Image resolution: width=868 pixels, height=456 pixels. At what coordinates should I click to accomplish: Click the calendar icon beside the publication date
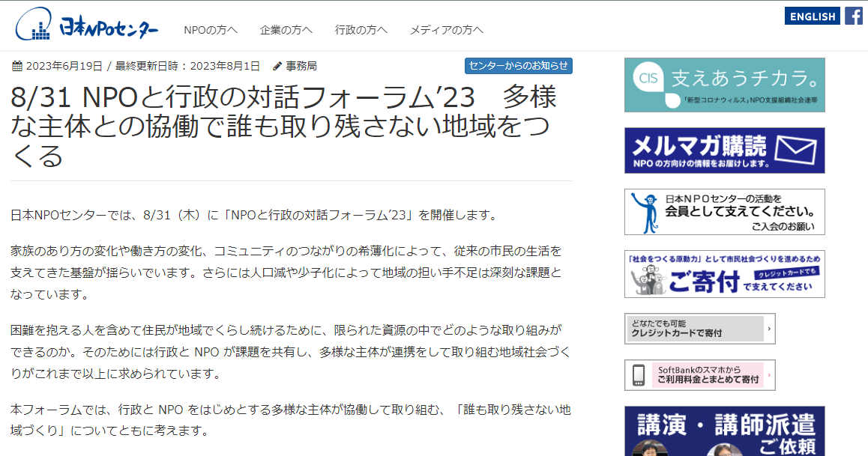(19, 65)
